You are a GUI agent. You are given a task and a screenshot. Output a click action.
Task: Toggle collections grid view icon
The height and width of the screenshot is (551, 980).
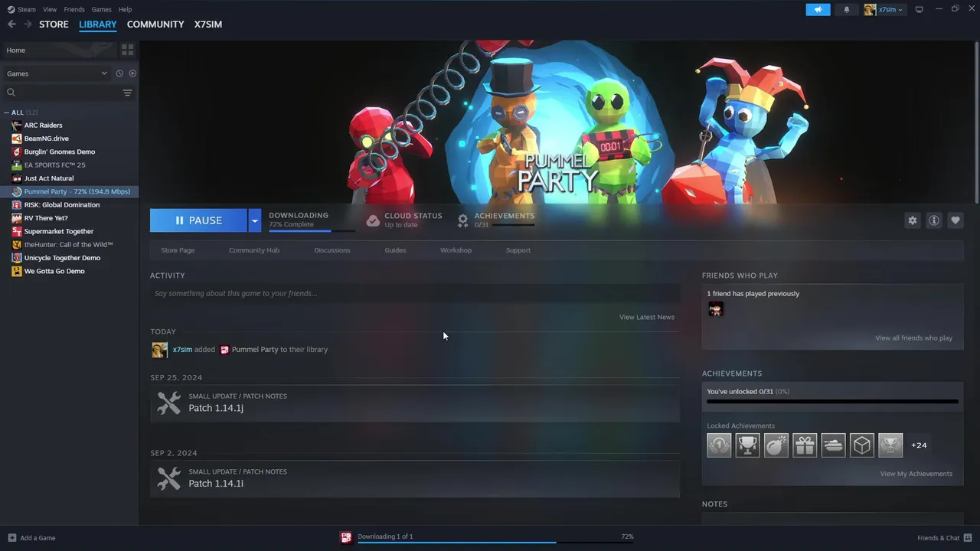(x=127, y=50)
